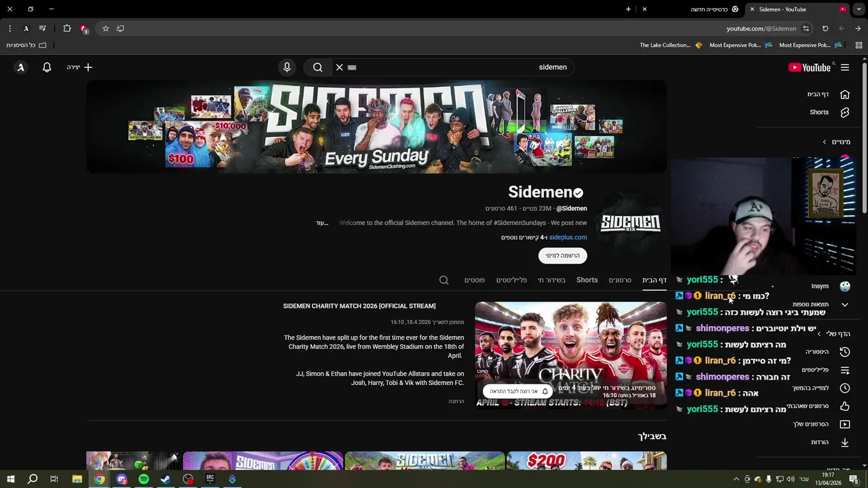Open Steam from the taskbar
868x488 pixels.
pyautogui.click(x=165, y=479)
